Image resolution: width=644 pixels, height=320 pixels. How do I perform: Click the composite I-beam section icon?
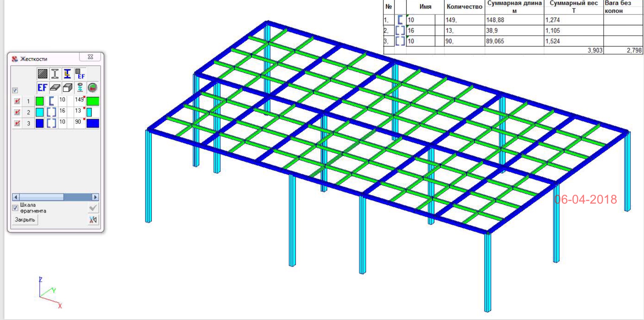67,74
